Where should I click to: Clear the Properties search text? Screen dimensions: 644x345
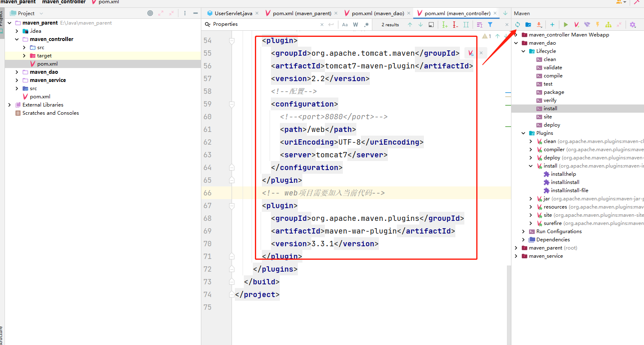(322, 25)
